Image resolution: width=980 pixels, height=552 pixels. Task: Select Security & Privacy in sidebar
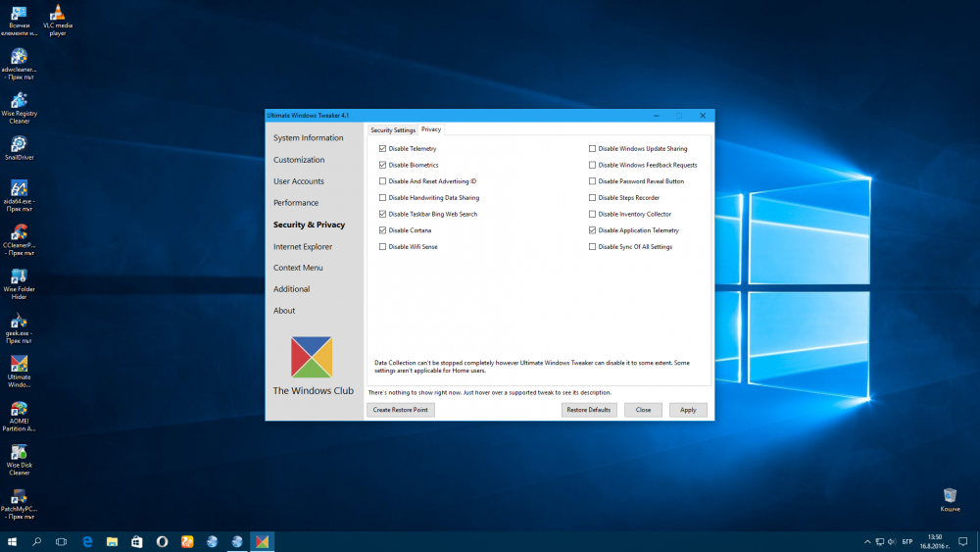tap(309, 225)
